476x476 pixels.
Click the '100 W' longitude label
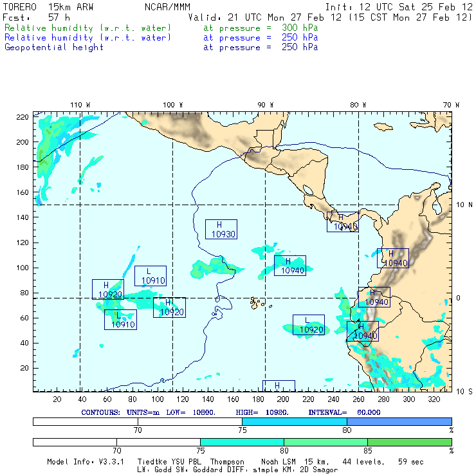(173, 105)
